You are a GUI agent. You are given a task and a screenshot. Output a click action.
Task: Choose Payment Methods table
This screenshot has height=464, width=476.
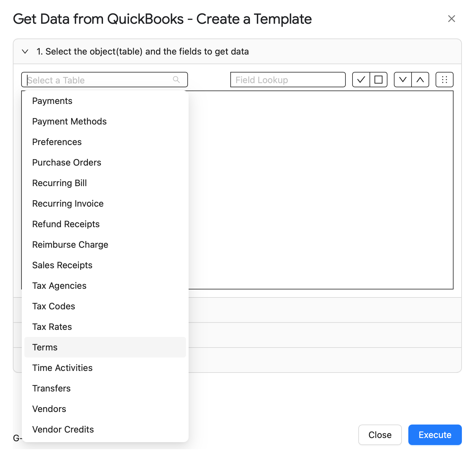[x=105, y=121]
